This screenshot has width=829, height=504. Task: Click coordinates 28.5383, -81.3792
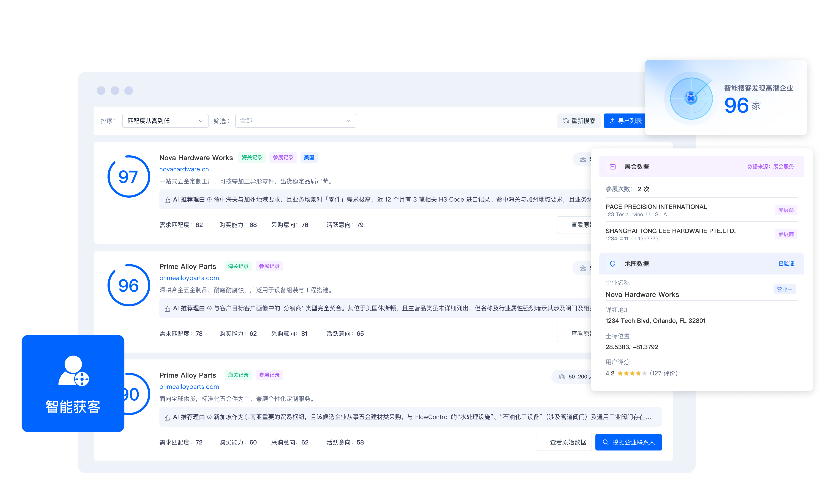point(631,347)
